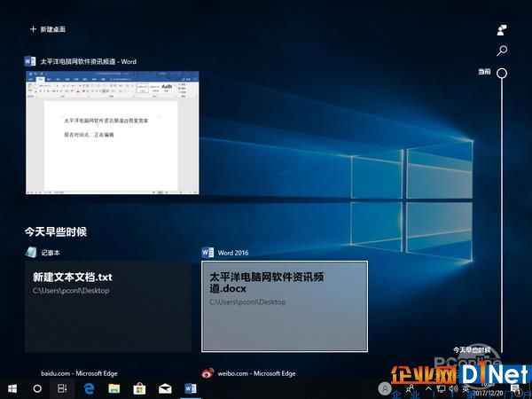Expand the hidden tray icons chevron
The width and height of the screenshot is (532, 399).
tap(428, 388)
